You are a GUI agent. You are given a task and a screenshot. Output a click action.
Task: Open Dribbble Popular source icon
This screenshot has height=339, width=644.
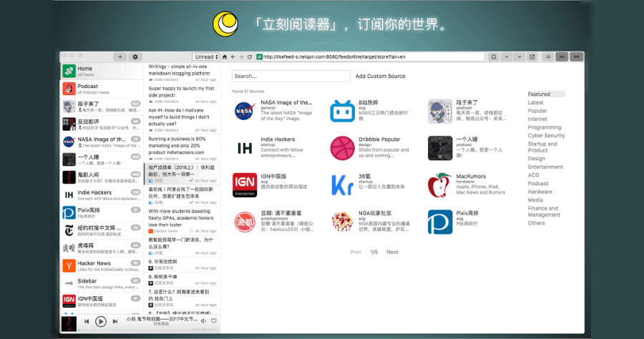coord(342,148)
